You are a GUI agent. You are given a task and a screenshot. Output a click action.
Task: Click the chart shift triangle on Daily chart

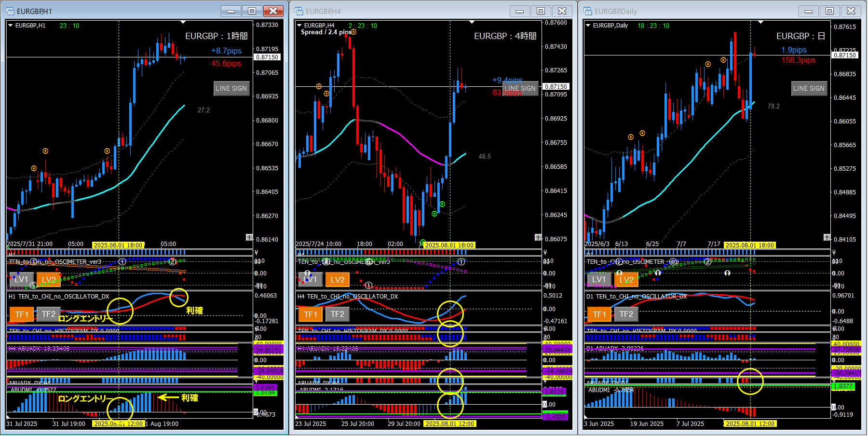coord(760,22)
